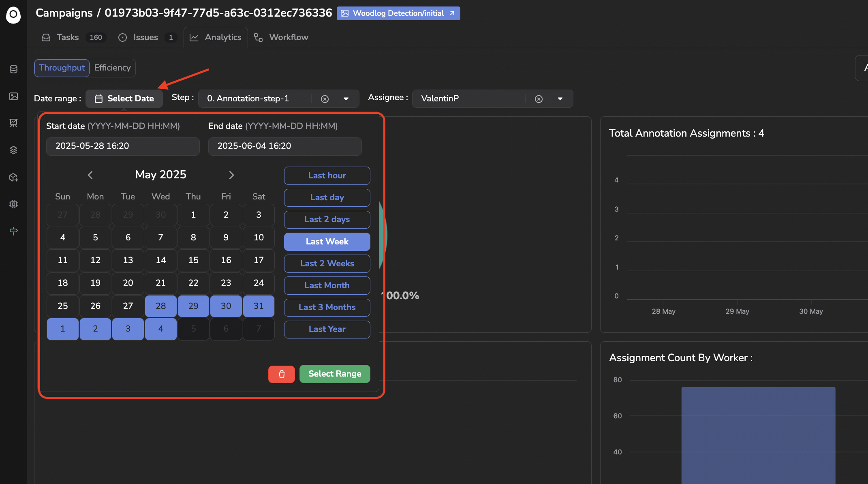Select the Throughput view toggle
This screenshot has width=868, height=484.
coord(62,68)
